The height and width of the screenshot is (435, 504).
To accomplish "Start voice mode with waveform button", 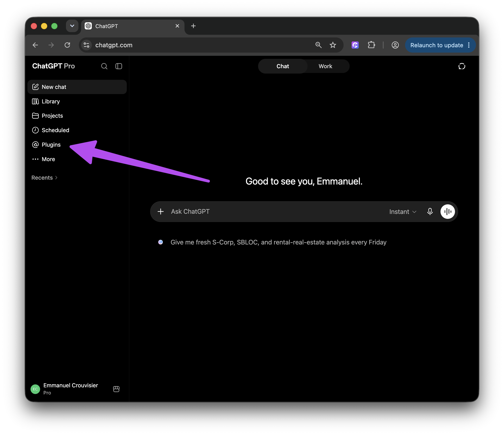I will click(448, 211).
